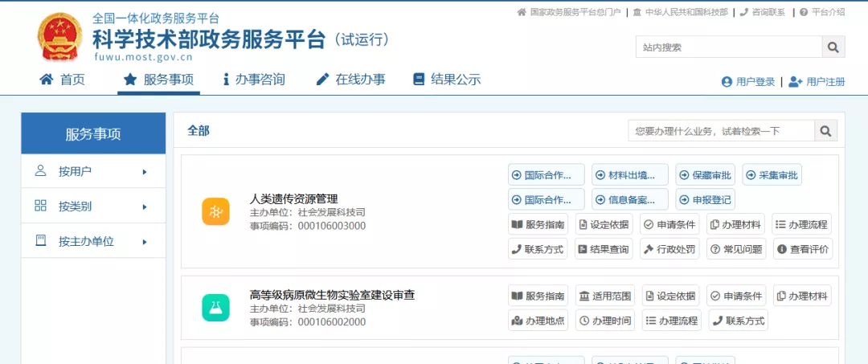
Task: Click the 查看评价 button
Action: tap(803, 249)
